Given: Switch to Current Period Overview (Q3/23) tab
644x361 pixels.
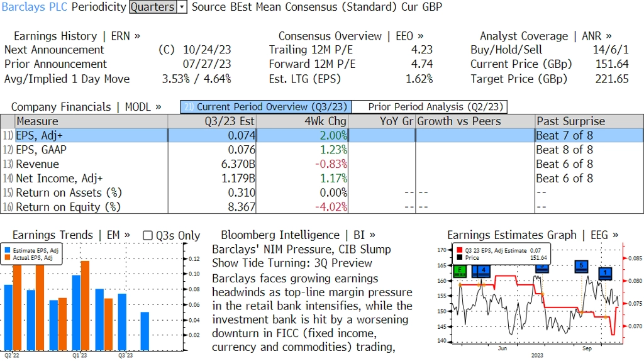Looking at the screenshot, I should [x=266, y=107].
